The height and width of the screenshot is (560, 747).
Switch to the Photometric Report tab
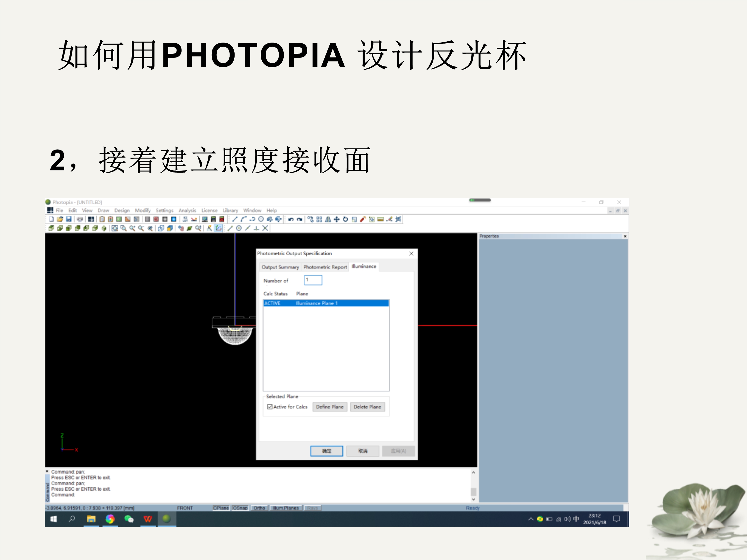click(x=325, y=267)
